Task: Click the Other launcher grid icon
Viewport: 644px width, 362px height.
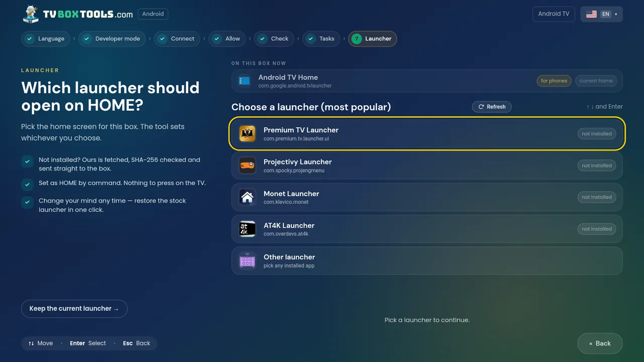Action: [x=247, y=260]
